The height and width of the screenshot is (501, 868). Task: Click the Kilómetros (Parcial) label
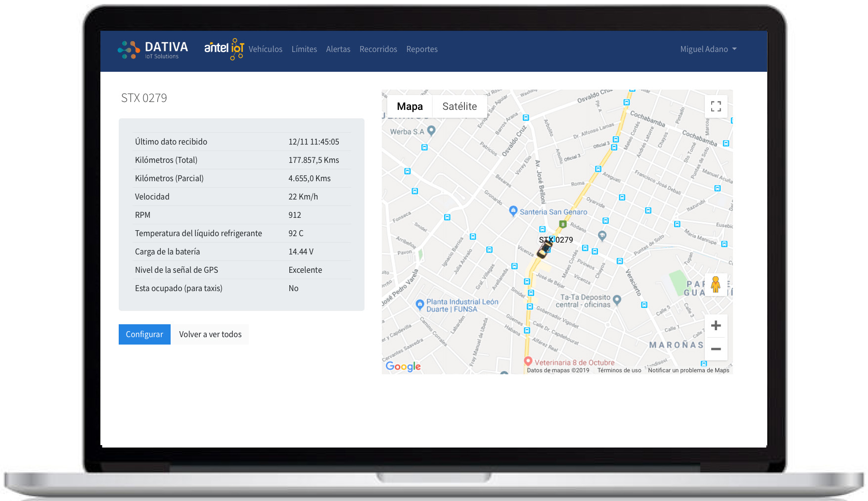click(x=169, y=178)
